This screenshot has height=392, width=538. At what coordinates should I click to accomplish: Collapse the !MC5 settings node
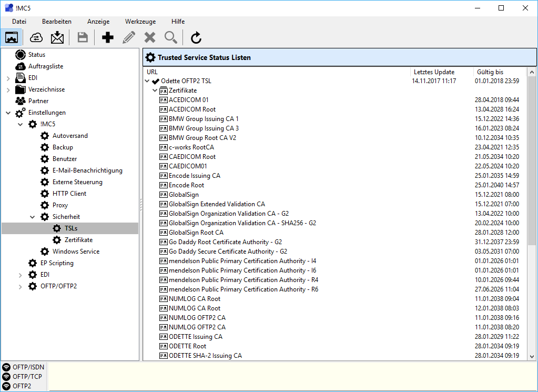(20, 124)
